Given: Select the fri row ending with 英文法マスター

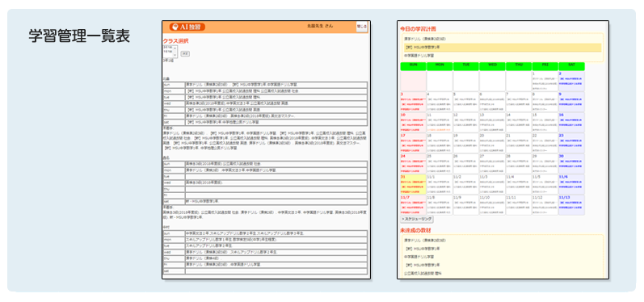Looking at the screenshot, I should (x=265, y=116).
